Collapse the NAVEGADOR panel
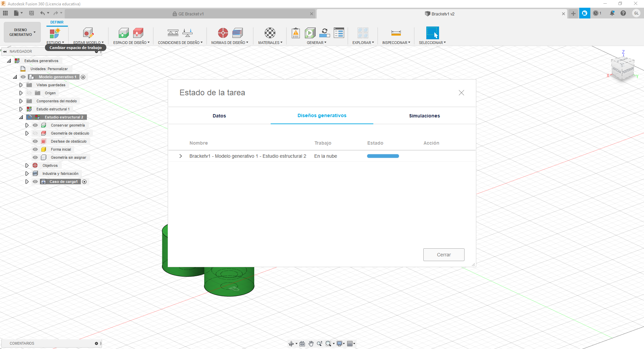 click(5, 51)
